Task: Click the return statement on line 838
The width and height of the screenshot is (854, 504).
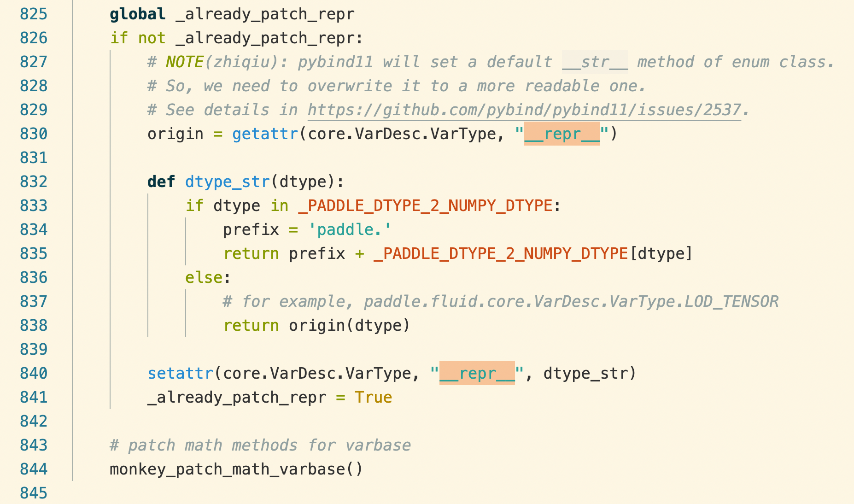Action: (x=250, y=325)
